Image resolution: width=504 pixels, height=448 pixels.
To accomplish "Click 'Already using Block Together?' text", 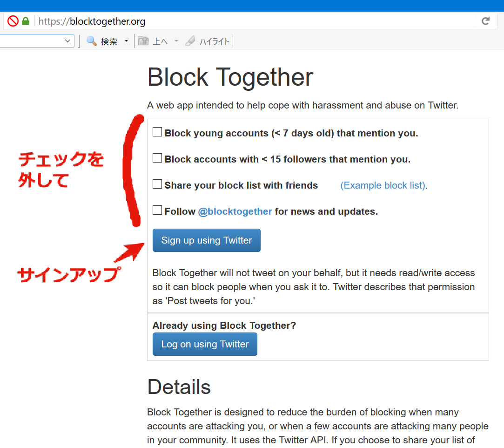I will 224,326.
